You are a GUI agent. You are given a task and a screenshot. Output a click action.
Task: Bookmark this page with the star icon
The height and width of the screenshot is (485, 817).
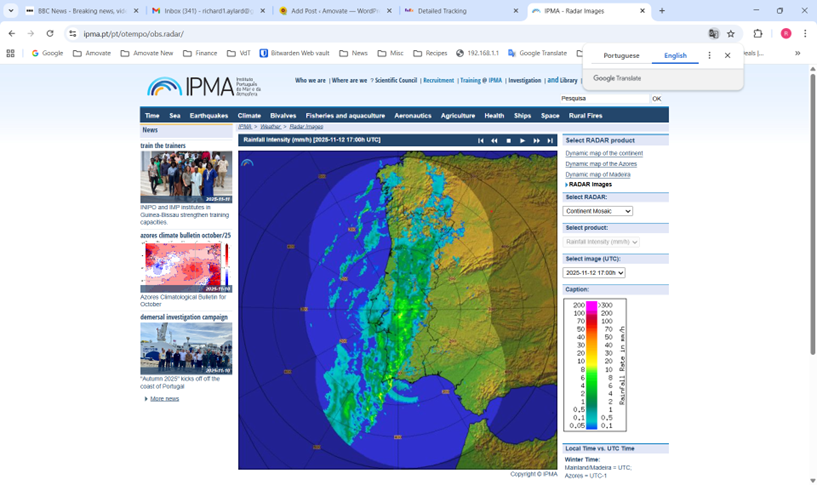731,33
